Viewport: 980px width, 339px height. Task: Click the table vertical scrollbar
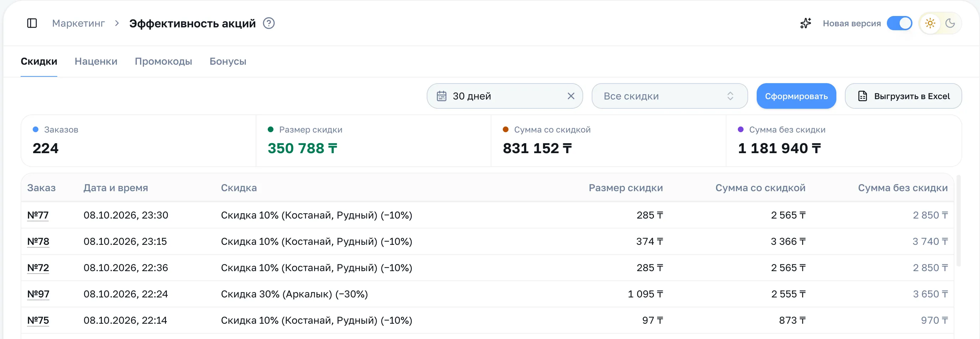[x=958, y=220]
